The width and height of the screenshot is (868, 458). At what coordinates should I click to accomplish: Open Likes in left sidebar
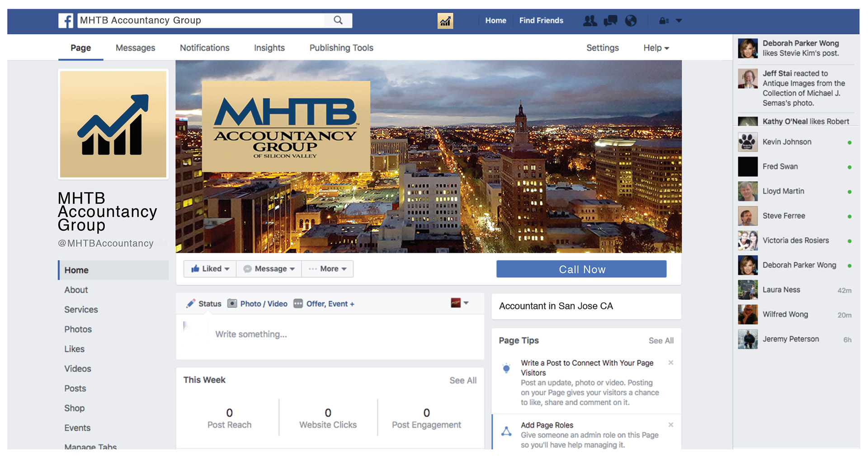[x=74, y=349]
